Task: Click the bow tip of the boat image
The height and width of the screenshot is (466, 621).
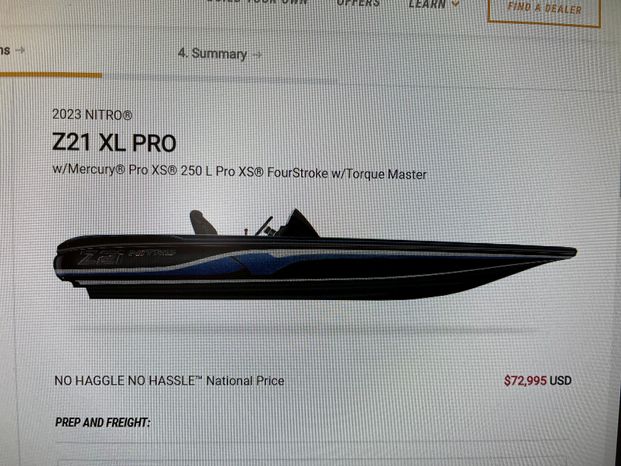Action: [568, 252]
